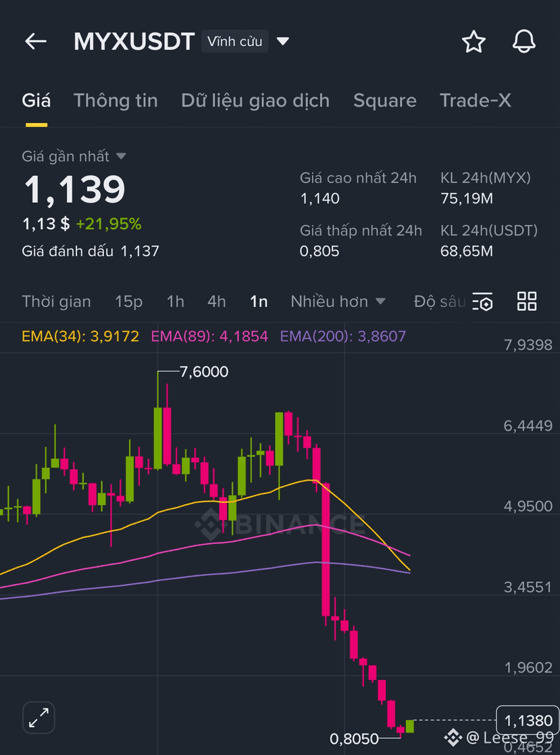This screenshot has height=755, width=560.
Task: Tap the back arrow icon
Action: coord(36,41)
